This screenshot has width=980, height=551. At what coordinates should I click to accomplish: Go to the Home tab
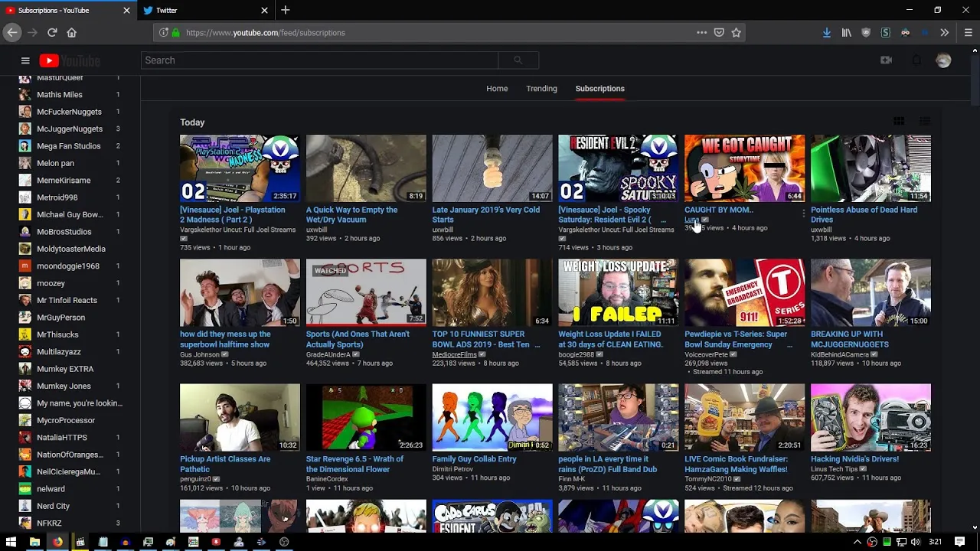point(497,89)
